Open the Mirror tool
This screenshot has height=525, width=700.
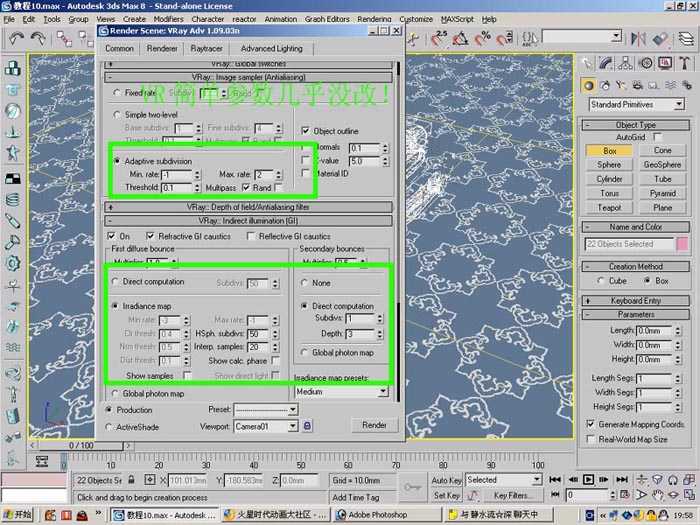point(638,39)
